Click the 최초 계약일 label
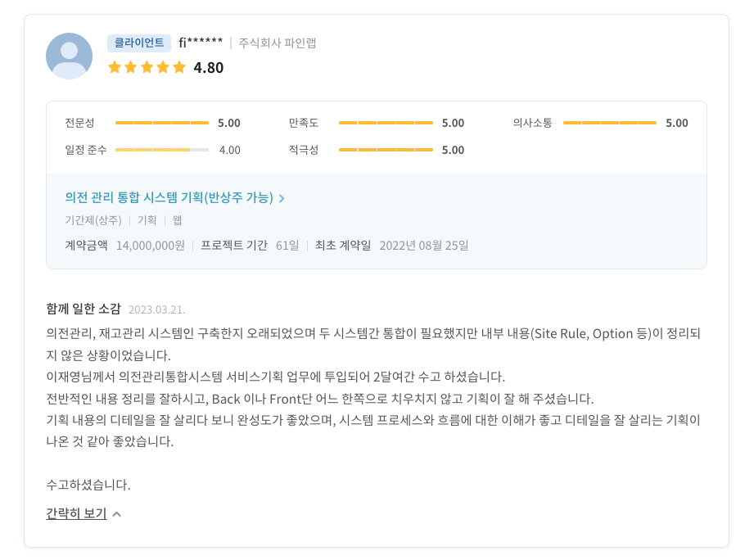 coord(343,245)
